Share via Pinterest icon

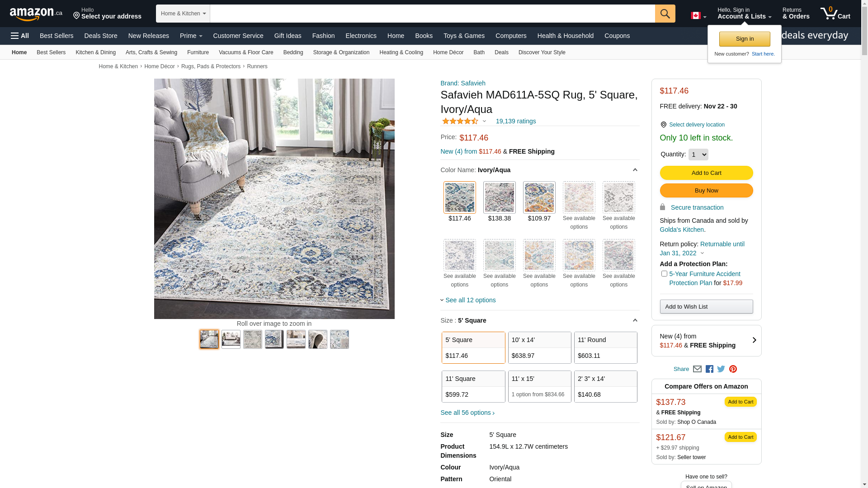[733, 369]
